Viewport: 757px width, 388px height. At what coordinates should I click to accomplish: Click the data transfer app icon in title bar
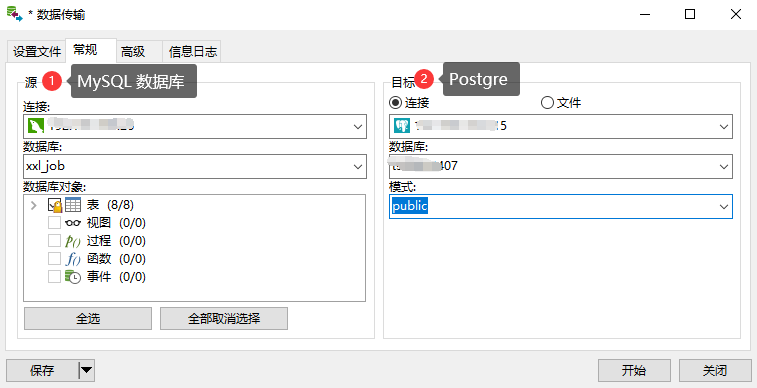tap(14, 14)
